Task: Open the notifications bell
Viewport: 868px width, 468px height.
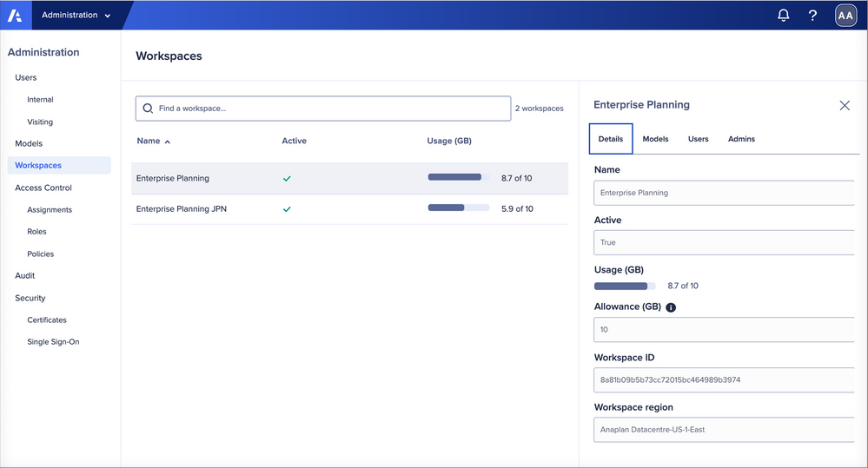Action: (783, 16)
